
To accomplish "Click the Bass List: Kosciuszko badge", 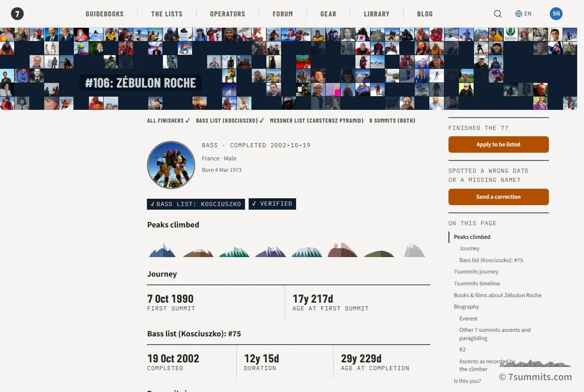I will [x=196, y=204].
